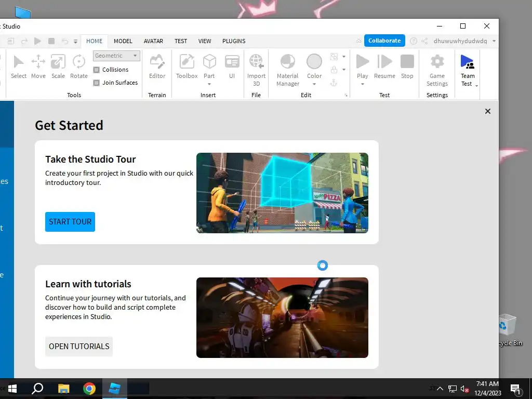Click the lock icon in Edit group
Viewport: 532px width, 399px height.
(334, 70)
